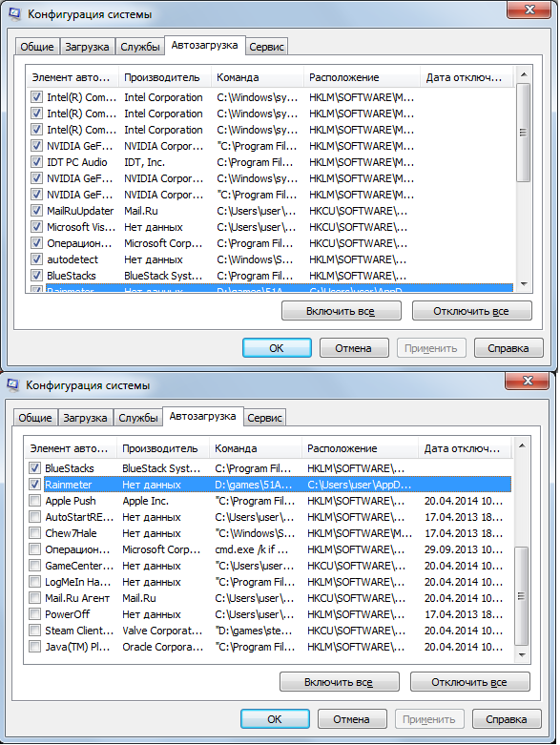Select IDT, Inc. manufacturer cell
Screen dimensions: 560x745
144,162
